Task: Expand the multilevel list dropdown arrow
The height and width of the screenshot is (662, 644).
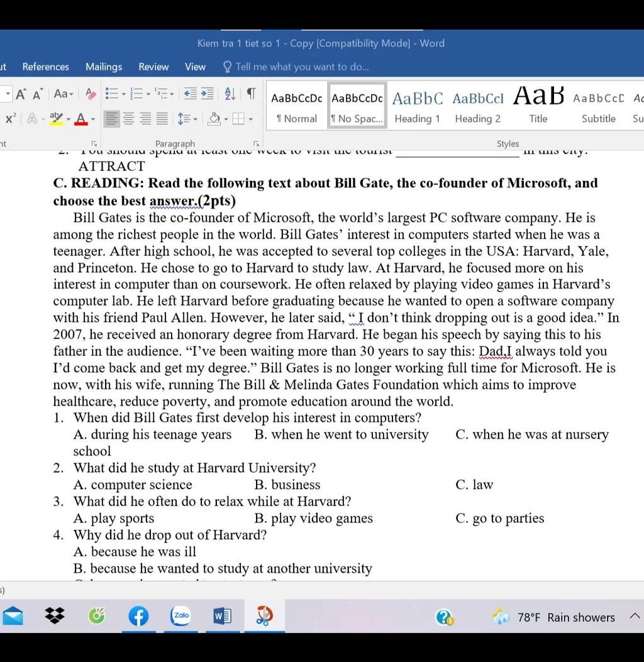Action: coord(172,94)
